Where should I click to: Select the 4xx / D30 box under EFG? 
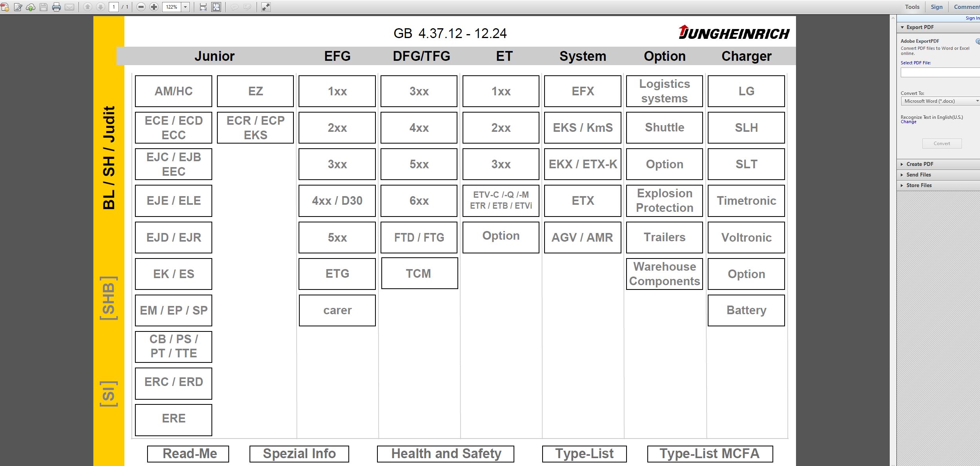click(x=337, y=200)
